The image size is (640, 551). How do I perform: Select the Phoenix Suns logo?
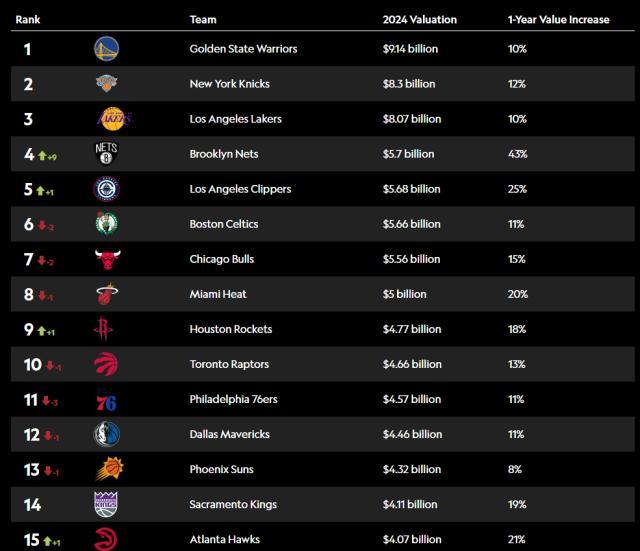click(x=106, y=469)
